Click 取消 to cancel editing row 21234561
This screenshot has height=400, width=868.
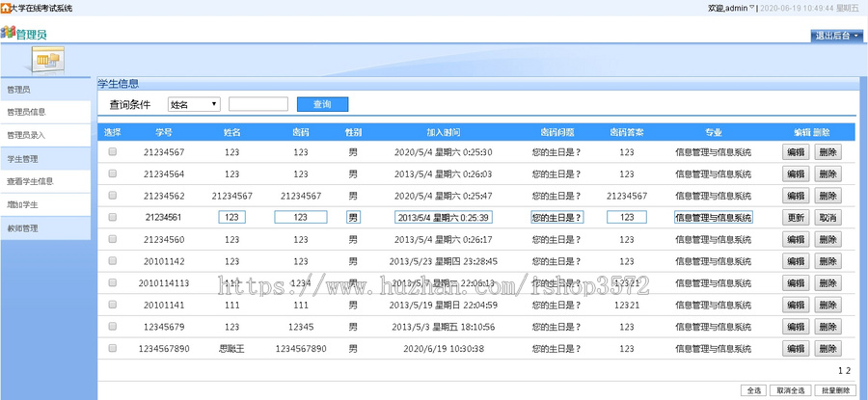click(x=828, y=218)
